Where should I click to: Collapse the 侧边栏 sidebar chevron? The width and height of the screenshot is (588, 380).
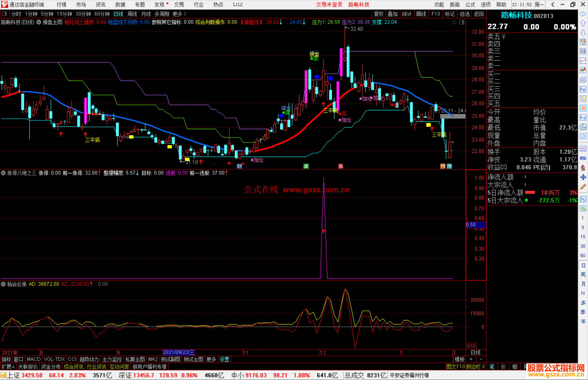483,367
